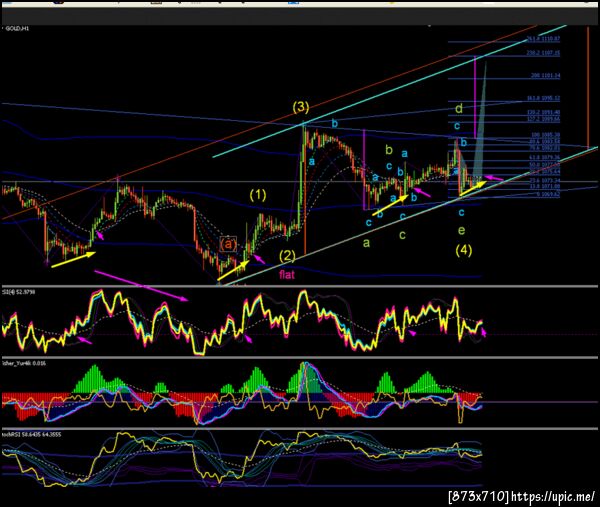Select the yellow wave (4) label

[463, 251]
